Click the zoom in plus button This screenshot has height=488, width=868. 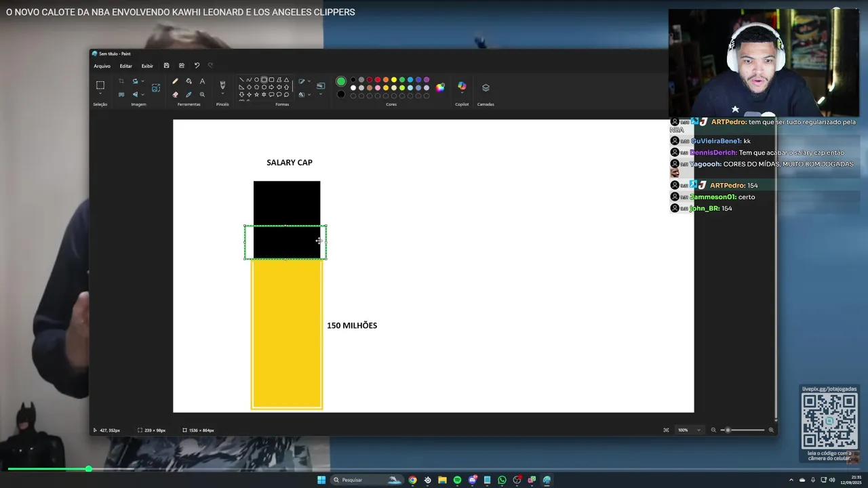771,430
